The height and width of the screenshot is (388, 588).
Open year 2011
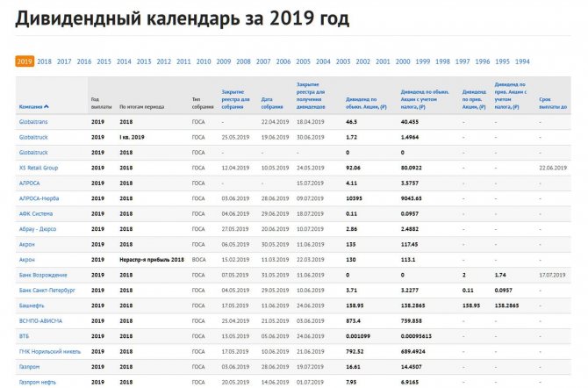pos(183,61)
